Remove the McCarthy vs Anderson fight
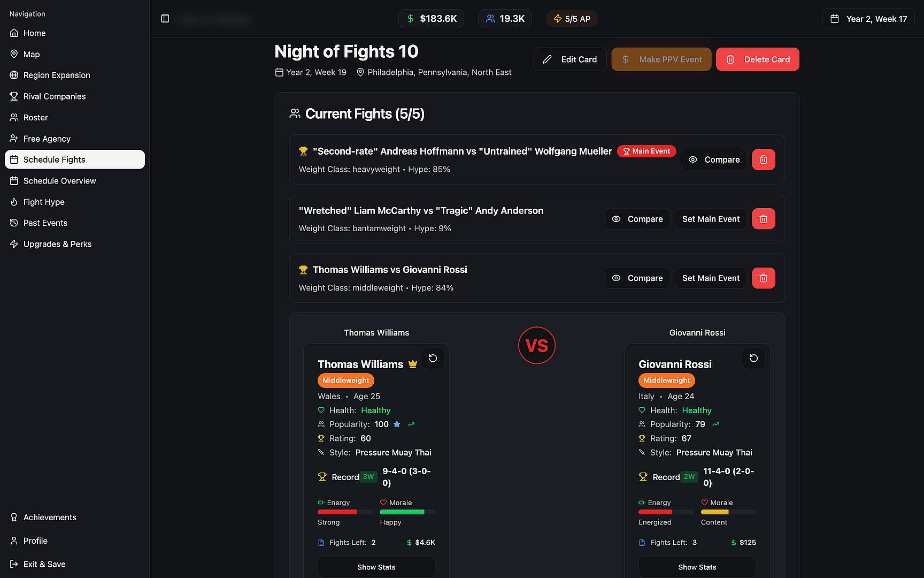 763,219
